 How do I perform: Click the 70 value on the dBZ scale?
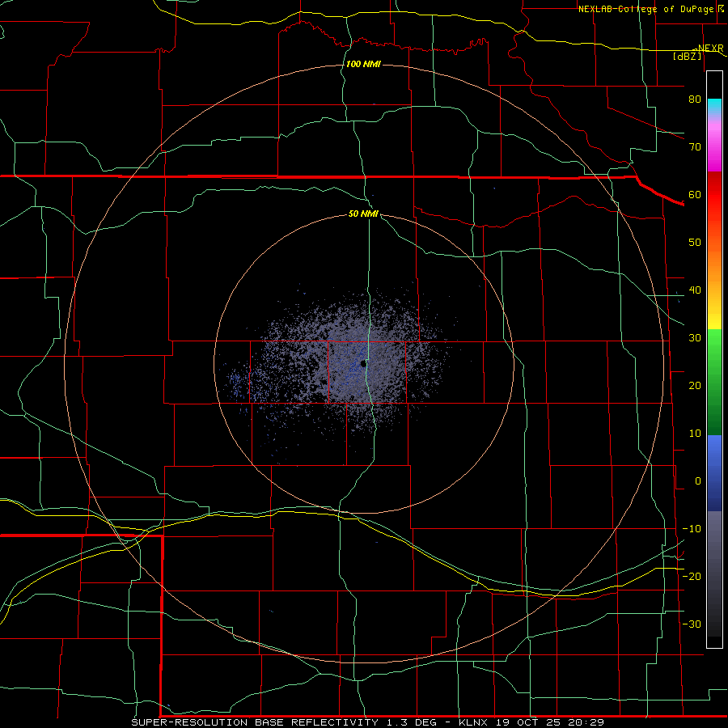pyautogui.click(x=695, y=146)
